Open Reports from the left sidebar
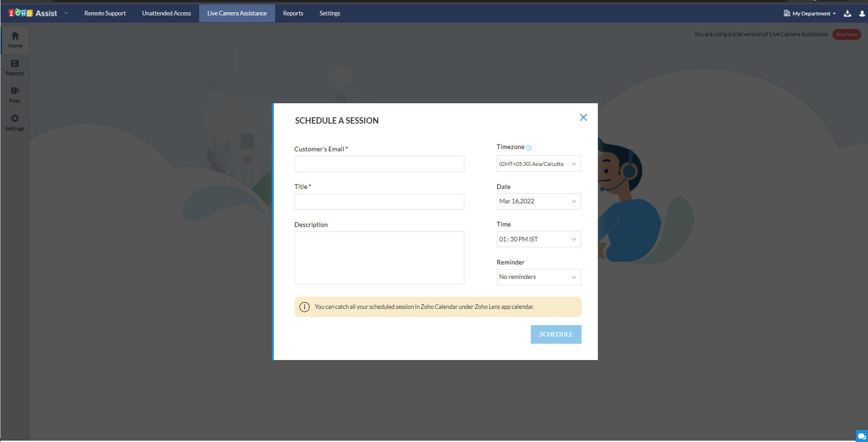This screenshot has height=442, width=868. (x=15, y=67)
